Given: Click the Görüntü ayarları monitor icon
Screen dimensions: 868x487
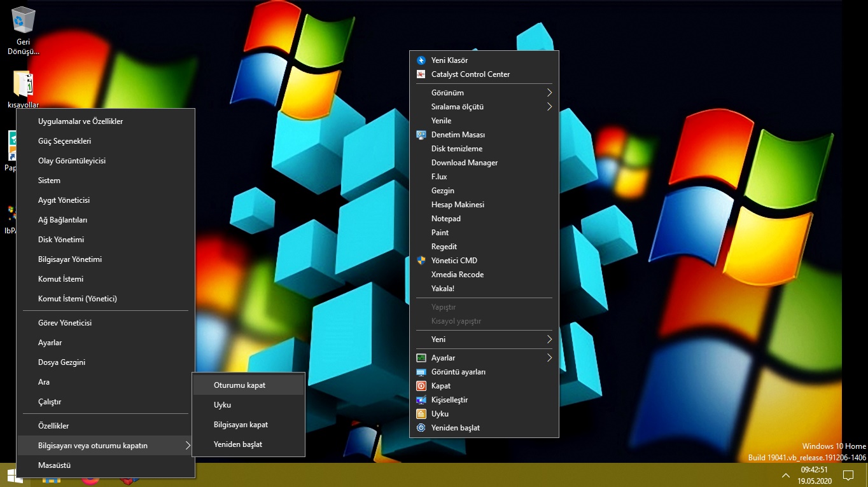Looking at the screenshot, I should [x=421, y=372].
